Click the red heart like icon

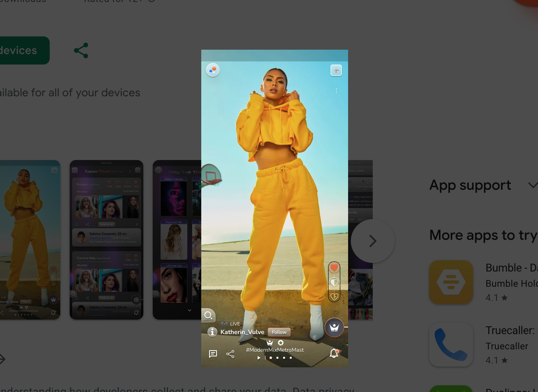tap(334, 268)
